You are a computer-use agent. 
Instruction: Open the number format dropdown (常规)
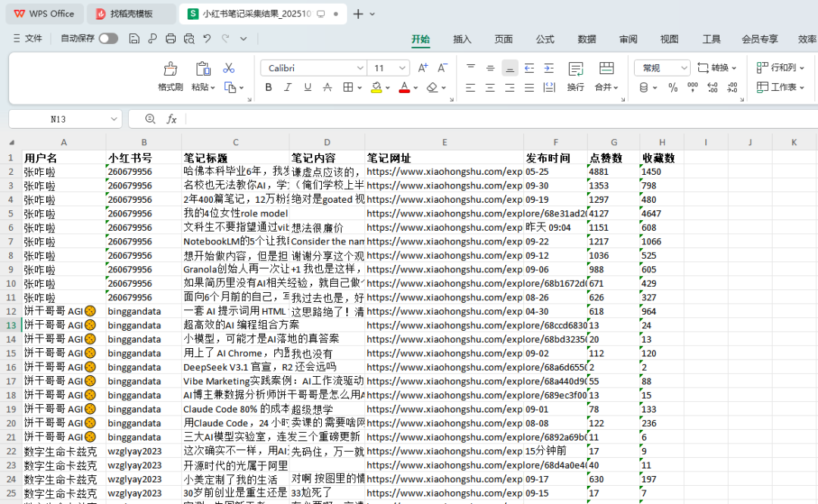point(683,68)
